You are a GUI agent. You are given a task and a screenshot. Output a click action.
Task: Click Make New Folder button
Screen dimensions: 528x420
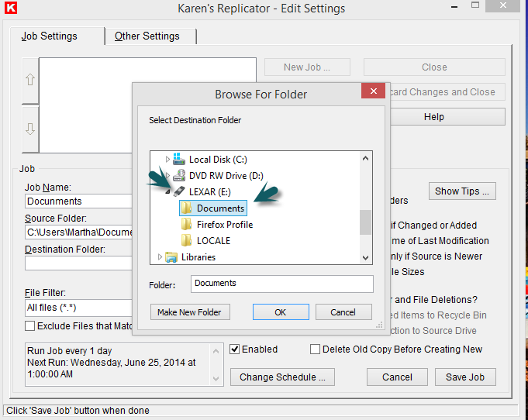click(190, 312)
